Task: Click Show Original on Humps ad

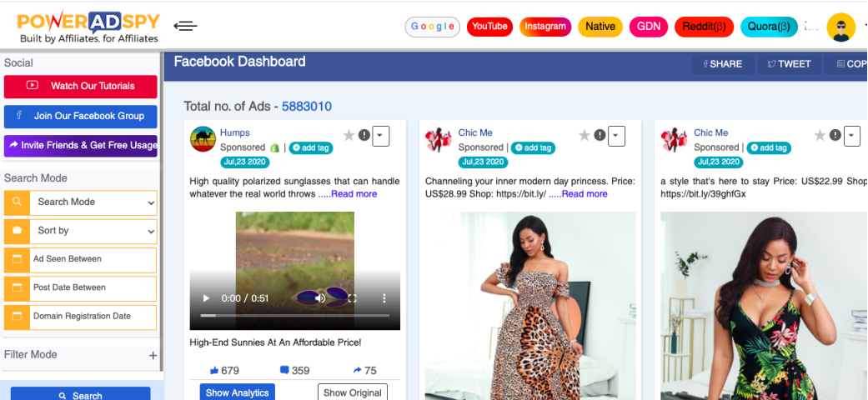Action: pyautogui.click(x=353, y=392)
